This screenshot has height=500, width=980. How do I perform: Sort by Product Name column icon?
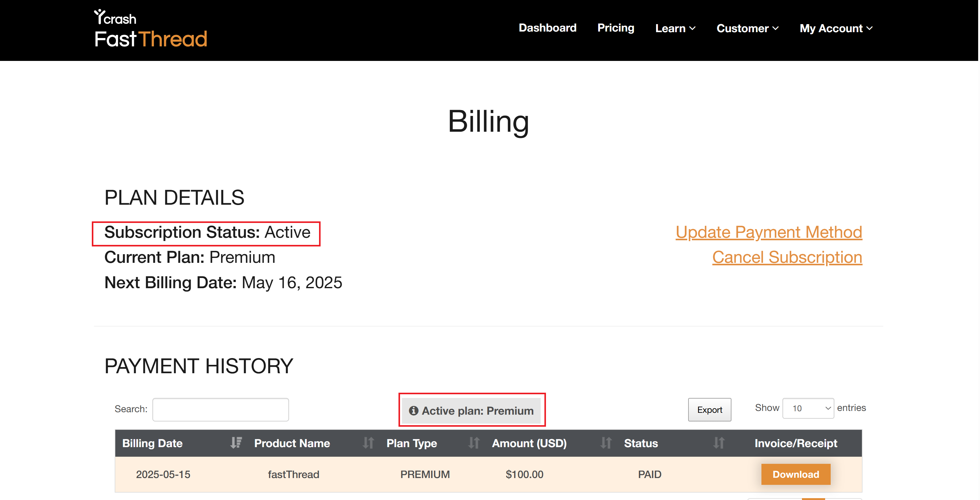click(368, 443)
